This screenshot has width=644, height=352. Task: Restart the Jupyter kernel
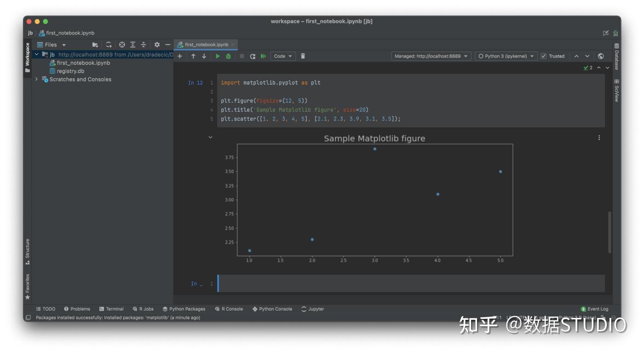(252, 56)
